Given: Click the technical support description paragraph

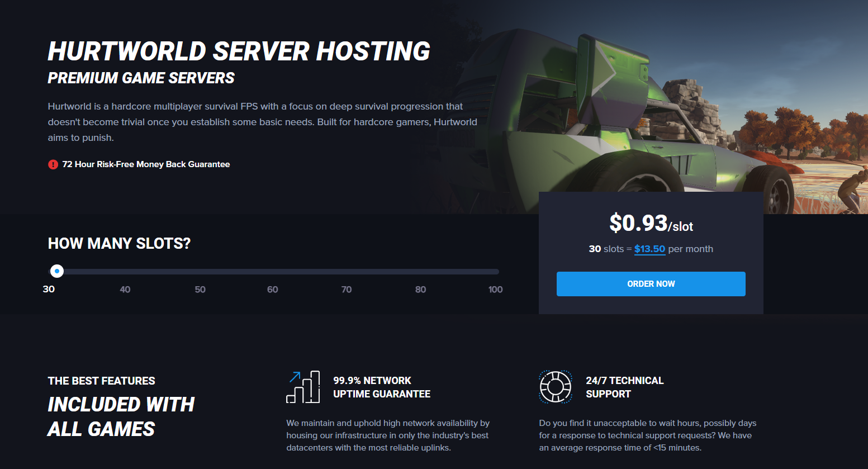Looking at the screenshot, I should tap(647, 435).
